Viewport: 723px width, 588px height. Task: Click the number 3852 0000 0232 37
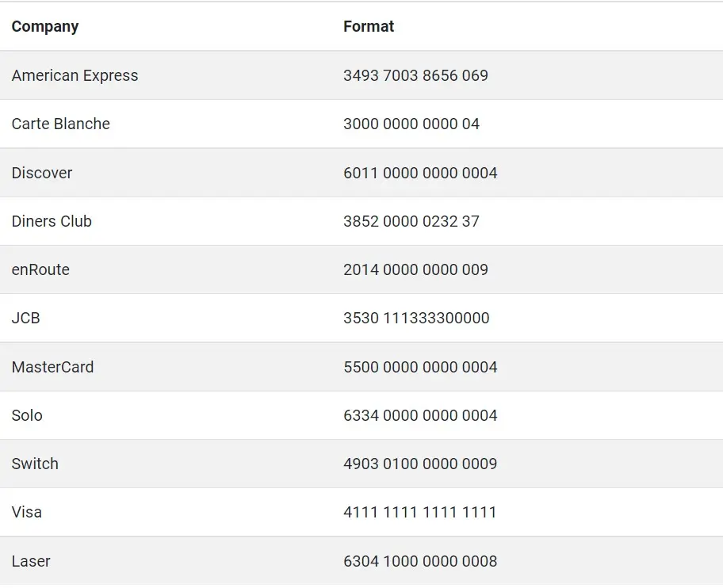[411, 221]
